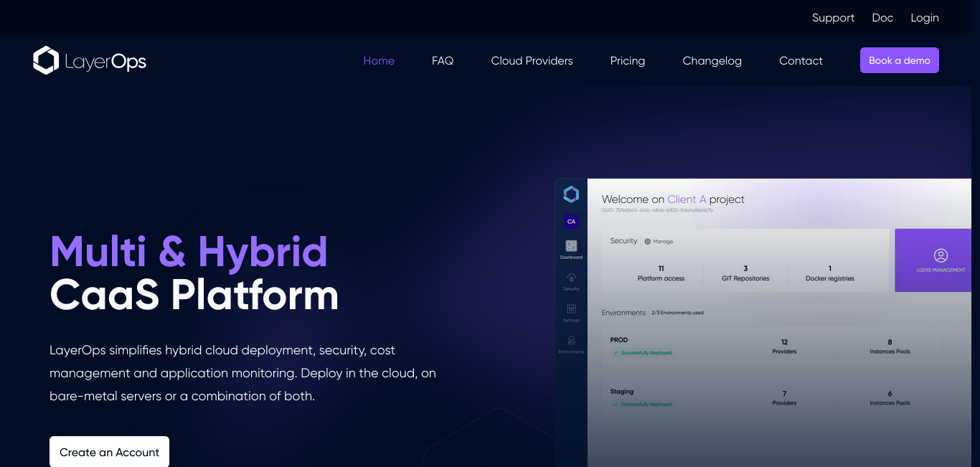980x467 pixels.
Task: Click the CA project avatar badge
Action: (x=571, y=222)
